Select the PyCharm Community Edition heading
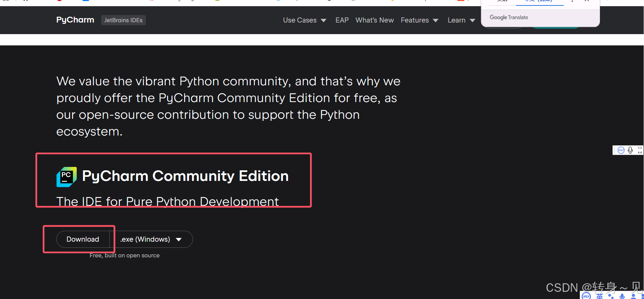The width and height of the screenshot is (644, 299). [186, 176]
